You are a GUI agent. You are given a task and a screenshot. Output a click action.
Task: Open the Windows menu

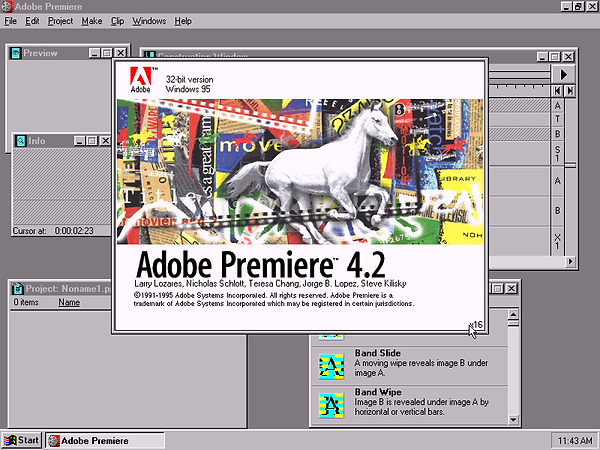(x=149, y=21)
